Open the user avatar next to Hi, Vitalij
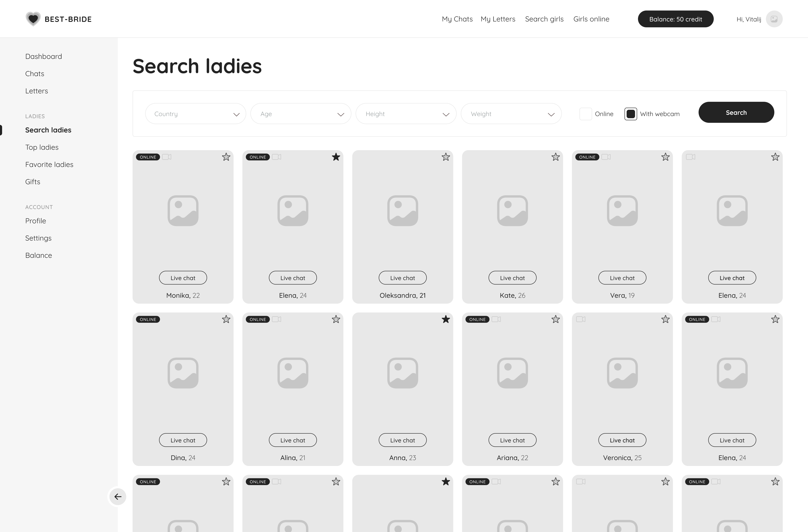 click(774, 19)
